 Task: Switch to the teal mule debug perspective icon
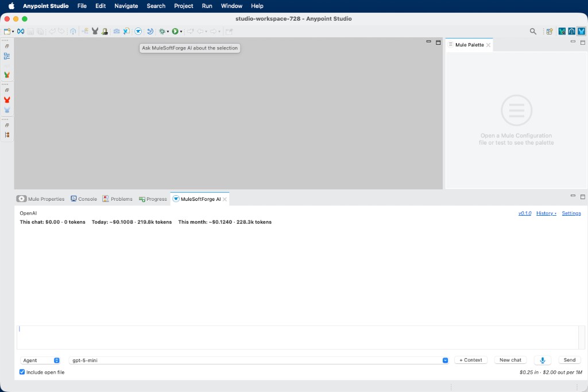[562, 32]
